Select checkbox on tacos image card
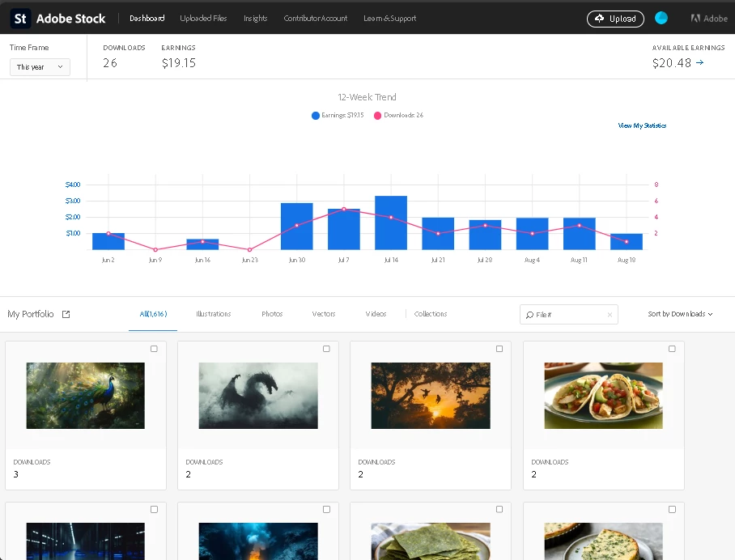 (672, 349)
